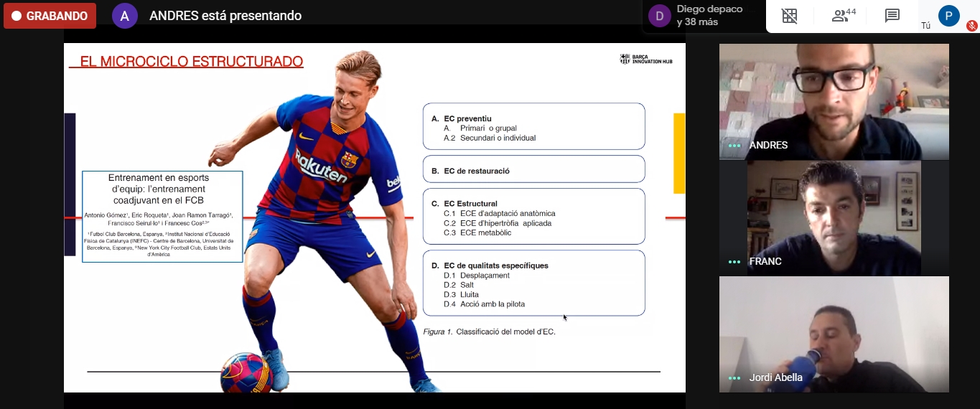
Task: Click the purple A presenter avatar
Action: coord(124,16)
